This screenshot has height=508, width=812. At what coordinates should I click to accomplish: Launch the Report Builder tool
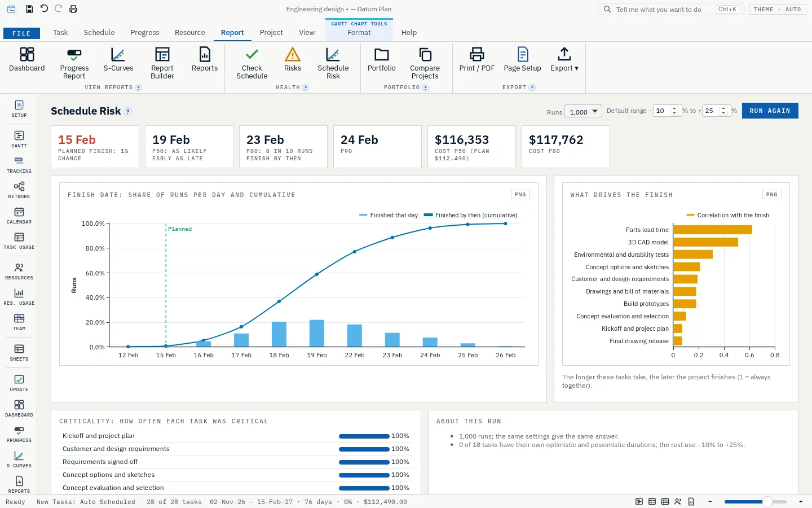(162, 63)
